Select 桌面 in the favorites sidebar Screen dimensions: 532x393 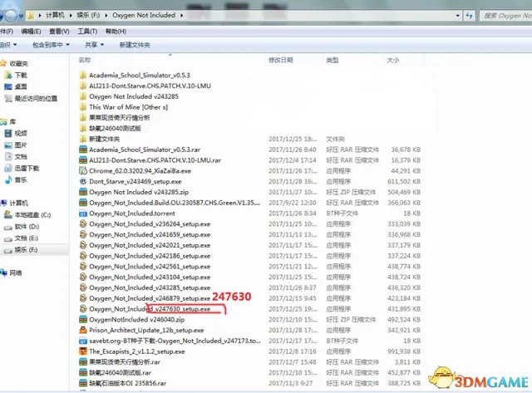[20, 86]
